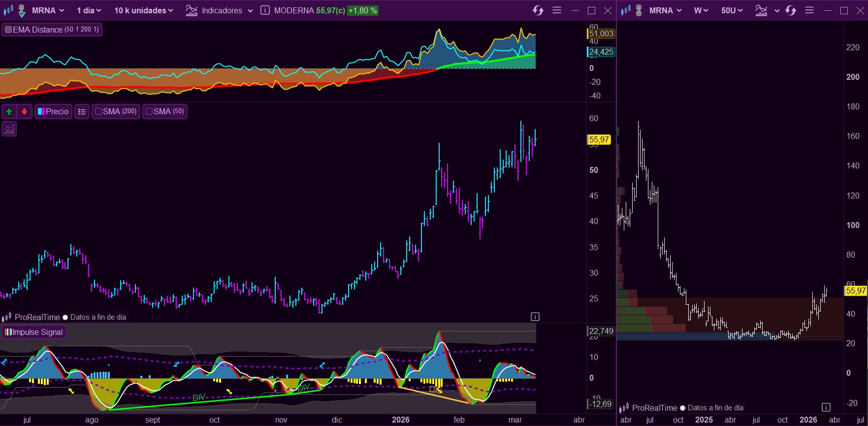Screen dimensions: 868x426
Task: Click the info icon next to MODERNA
Action: (x=265, y=10)
